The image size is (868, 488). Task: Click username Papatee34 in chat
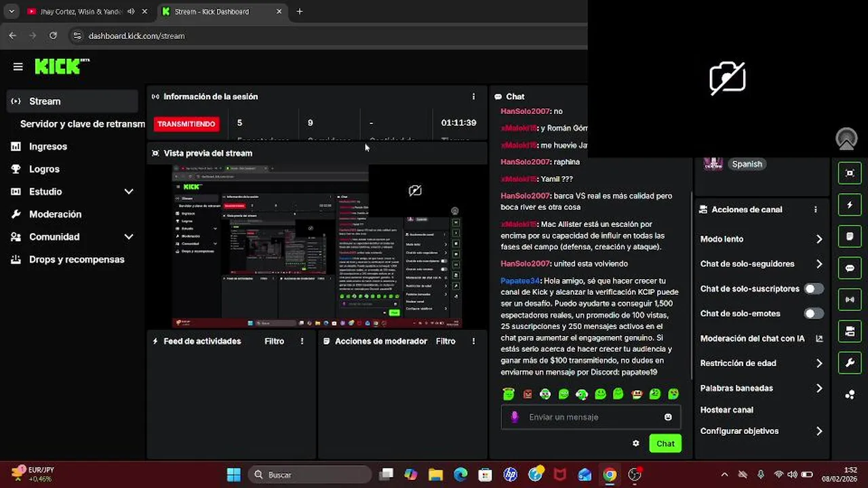click(519, 281)
